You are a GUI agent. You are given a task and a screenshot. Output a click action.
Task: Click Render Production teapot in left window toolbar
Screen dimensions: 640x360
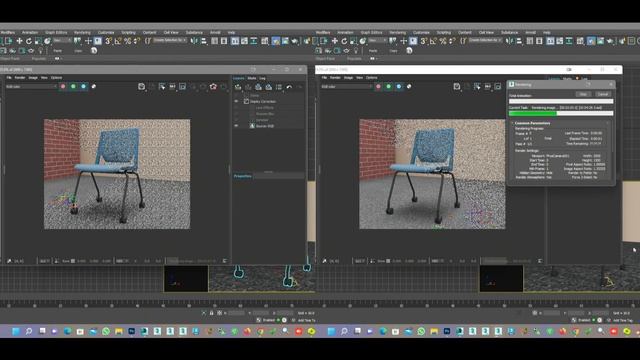click(294, 41)
